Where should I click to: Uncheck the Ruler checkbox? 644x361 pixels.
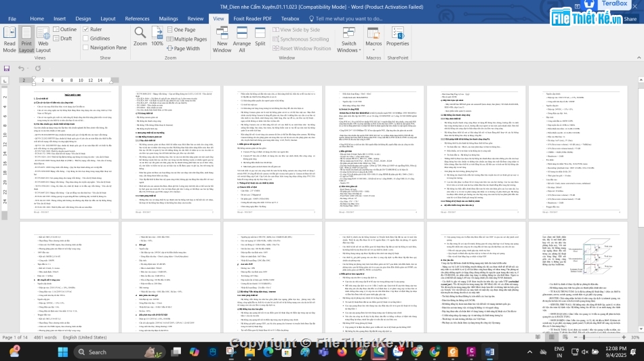point(86,30)
